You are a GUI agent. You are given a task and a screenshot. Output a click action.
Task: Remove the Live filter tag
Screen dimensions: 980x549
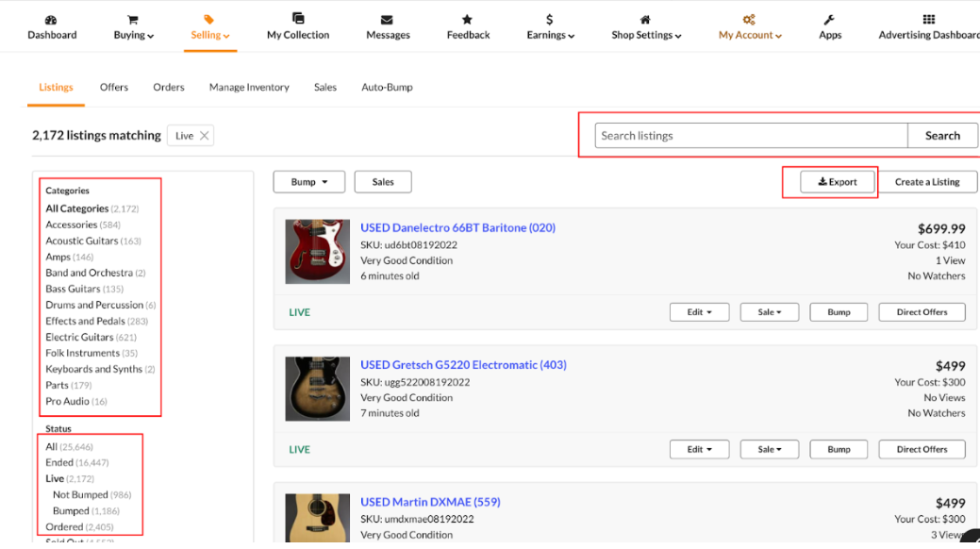point(204,136)
